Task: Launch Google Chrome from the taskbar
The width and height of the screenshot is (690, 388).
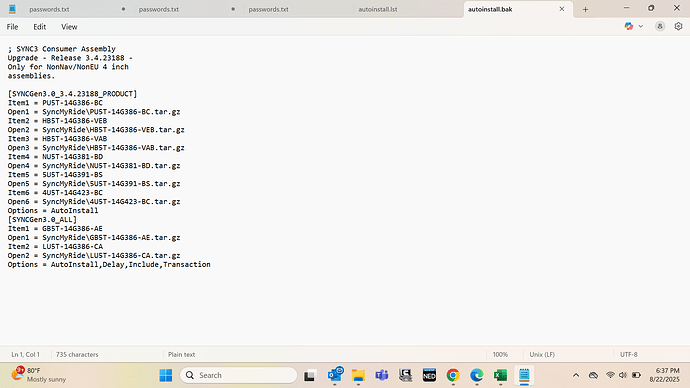Action: click(453, 375)
